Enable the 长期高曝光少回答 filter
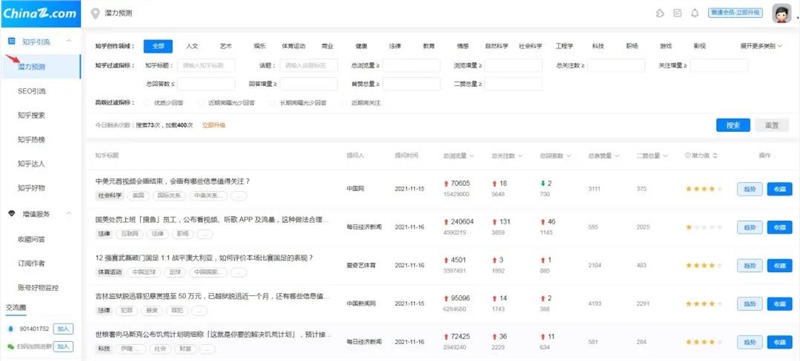Screen dimensions: 800x361 point(273,103)
